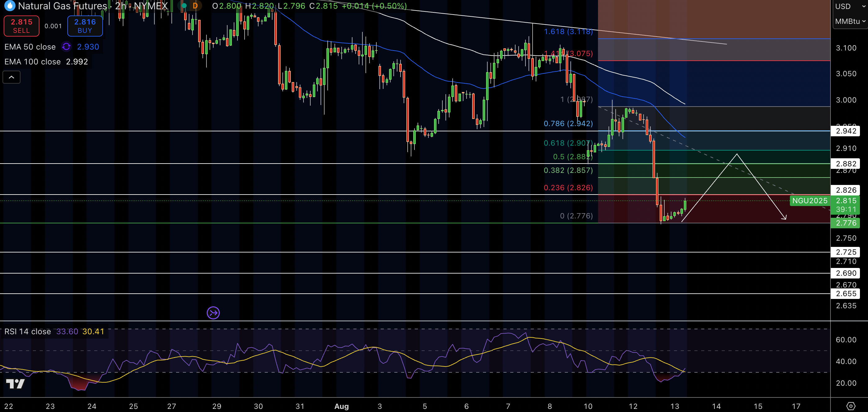This screenshot has width=868, height=412.
Task: Open the chart settings gear icon
Action: (851, 406)
